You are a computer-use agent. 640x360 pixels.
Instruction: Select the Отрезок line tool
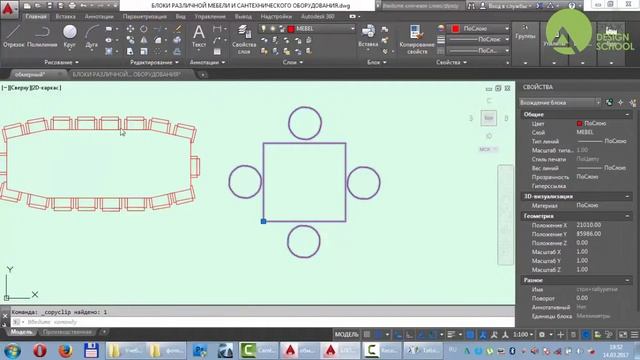(13, 36)
